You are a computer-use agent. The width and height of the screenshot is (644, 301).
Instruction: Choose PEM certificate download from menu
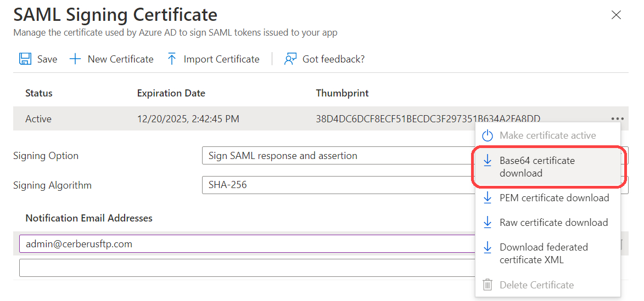(554, 198)
